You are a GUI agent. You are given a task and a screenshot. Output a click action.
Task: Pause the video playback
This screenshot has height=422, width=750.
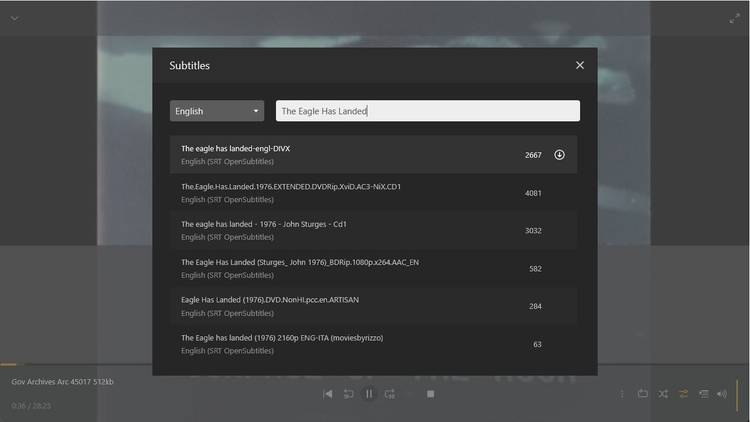[369, 394]
